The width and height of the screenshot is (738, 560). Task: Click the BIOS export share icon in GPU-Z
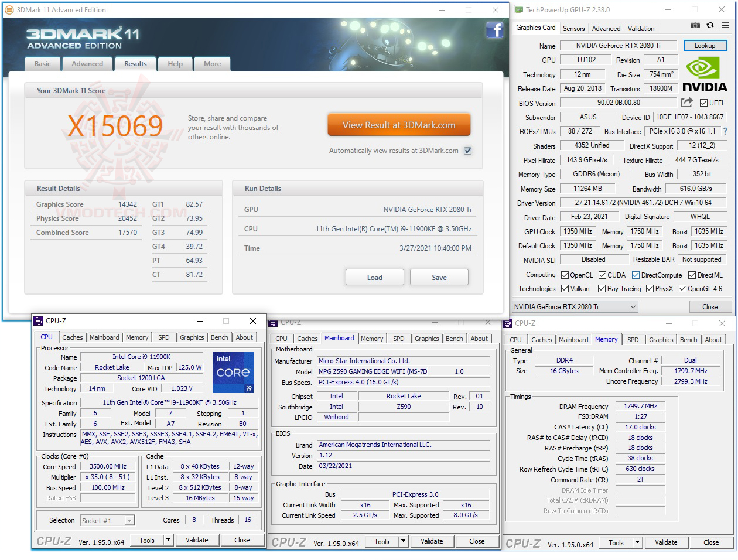point(686,103)
